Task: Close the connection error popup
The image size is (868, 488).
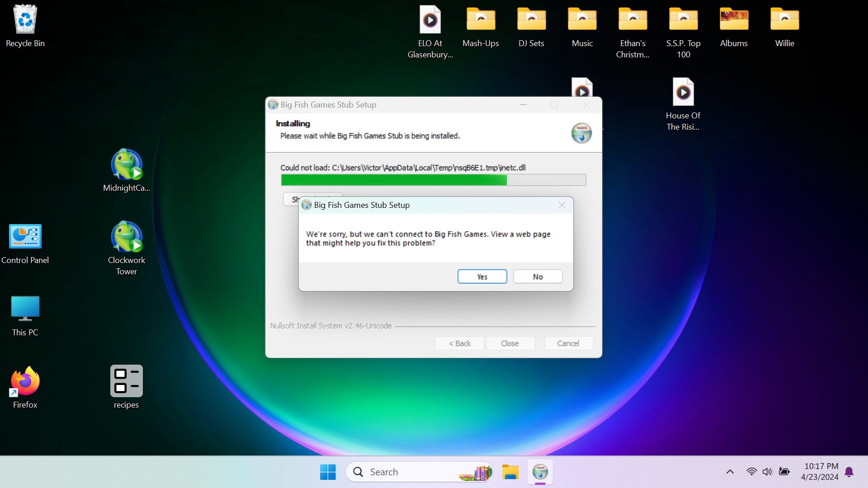Action: coord(562,205)
